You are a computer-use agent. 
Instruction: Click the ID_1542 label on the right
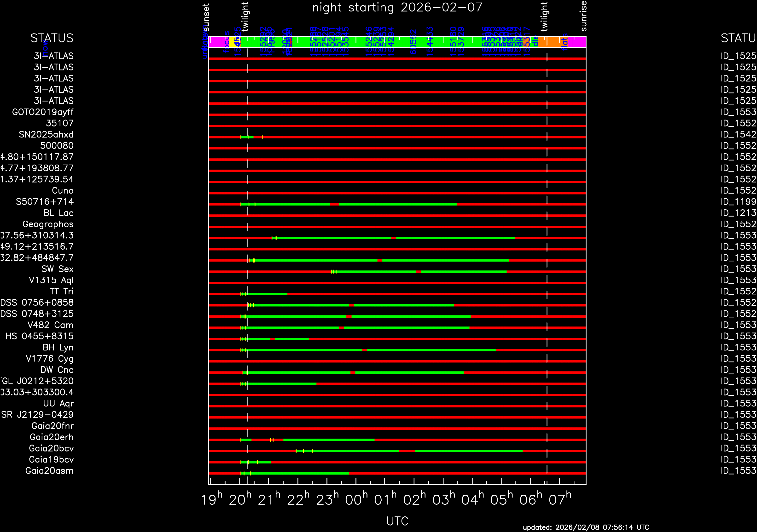coord(738,134)
